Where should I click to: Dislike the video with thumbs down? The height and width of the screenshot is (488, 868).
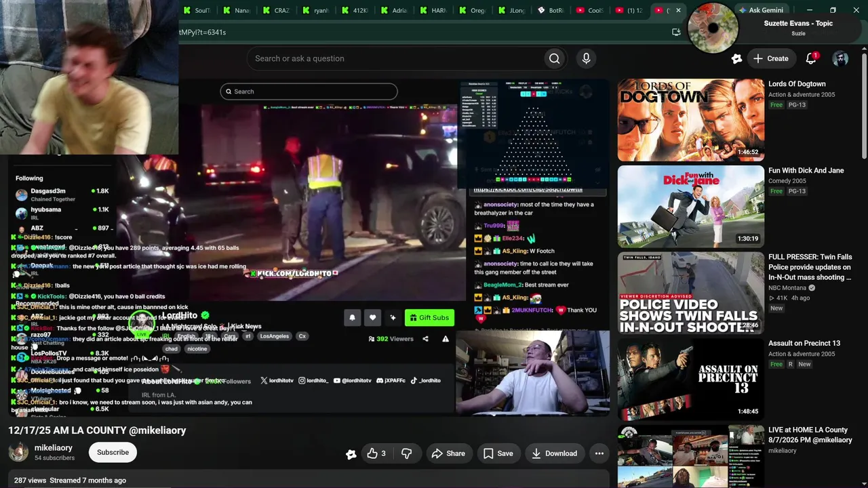[407, 453]
